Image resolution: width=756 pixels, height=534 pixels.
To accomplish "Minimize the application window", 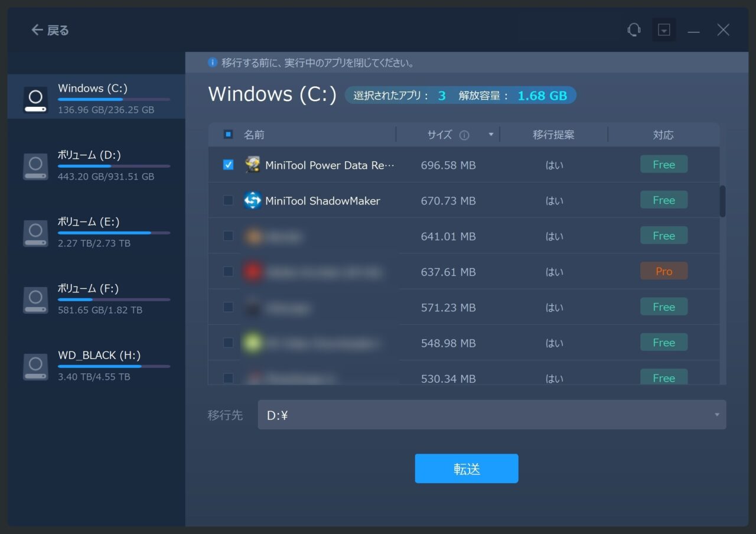I will (x=693, y=30).
